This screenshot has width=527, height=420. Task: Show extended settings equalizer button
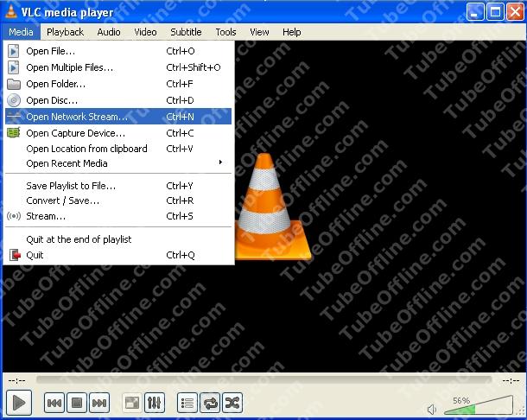click(x=155, y=403)
